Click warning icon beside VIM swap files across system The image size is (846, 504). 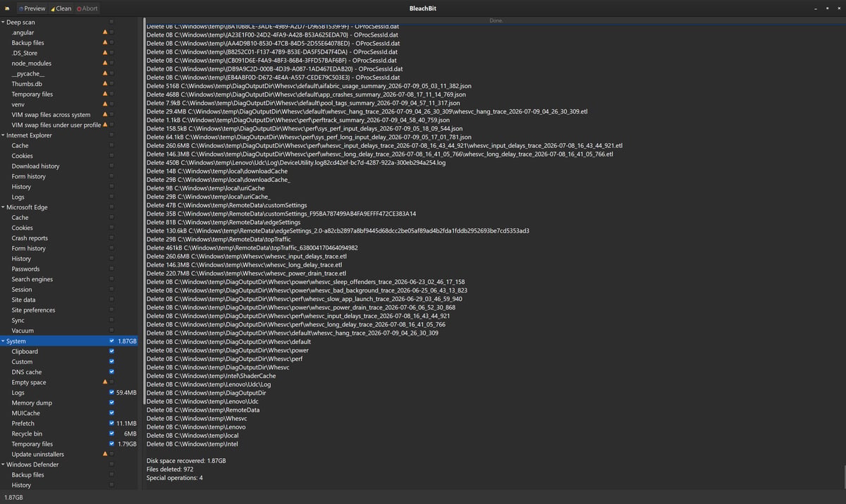tap(106, 115)
